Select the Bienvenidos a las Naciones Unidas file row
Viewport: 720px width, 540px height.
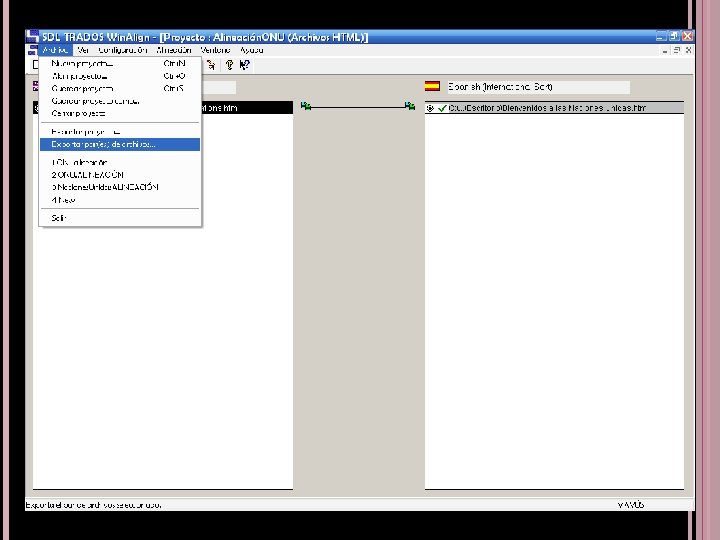click(554, 108)
